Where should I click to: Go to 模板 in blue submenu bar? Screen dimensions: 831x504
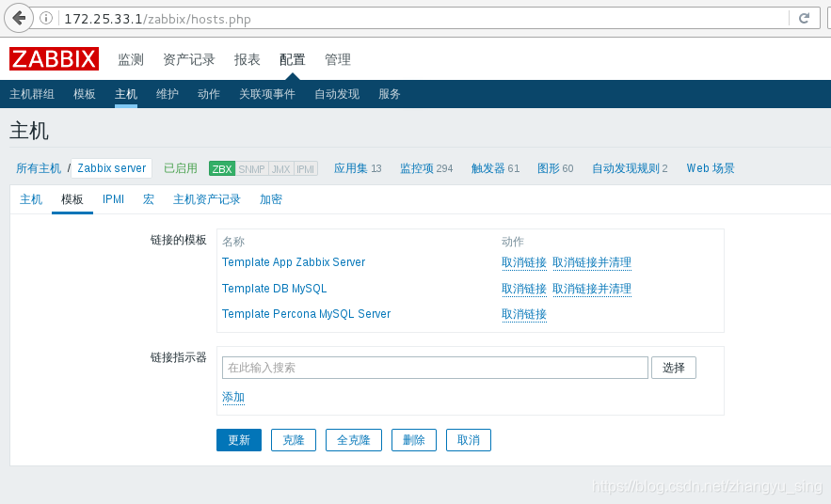tap(85, 94)
